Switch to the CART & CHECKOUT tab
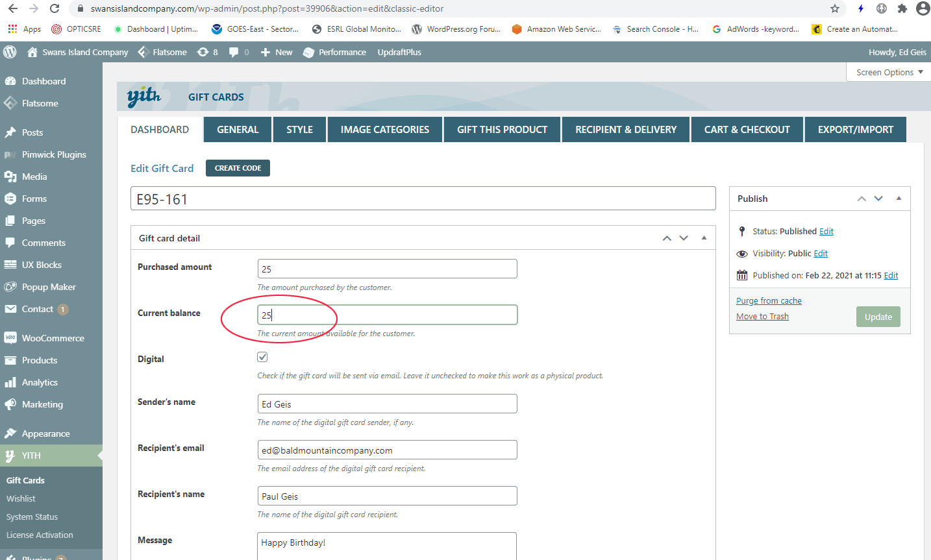The image size is (931, 560). (747, 129)
